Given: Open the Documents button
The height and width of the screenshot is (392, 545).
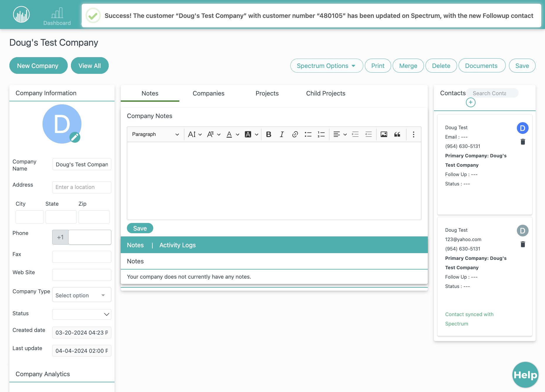Looking at the screenshot, I should pos(482,66).
